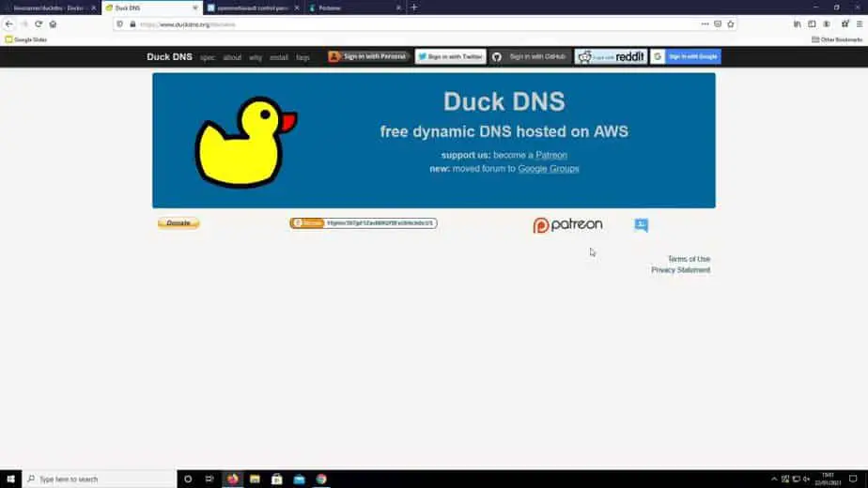868x488 pixels.
Task: Bookmark this page with the star icon
Action: [x=731, y=23]
